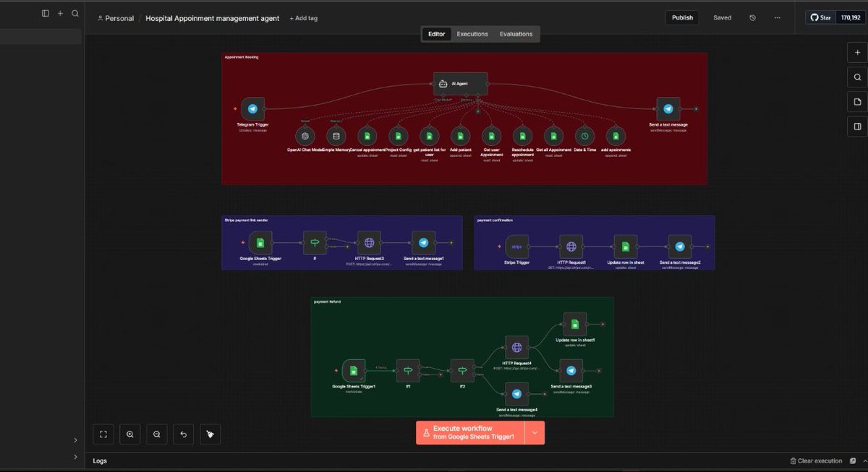Click the get patient list for user node
This screenshot has height=472, width=868.
429,135
